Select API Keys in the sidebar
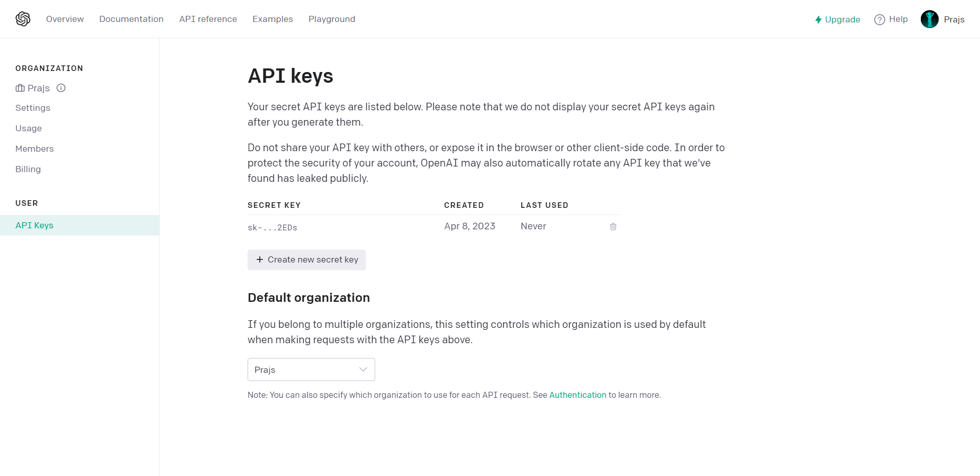This screenshot has height=476, width=980. pos(80,225)
